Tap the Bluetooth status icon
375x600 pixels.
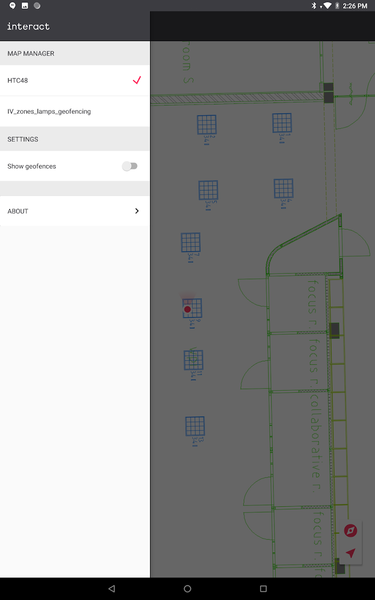coord(314,6)
